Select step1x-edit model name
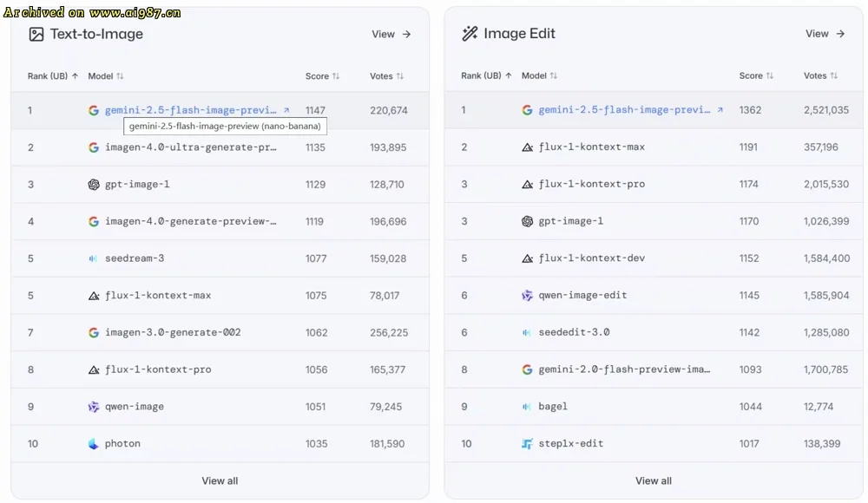 pyautogui.click(x=571, y=443)
